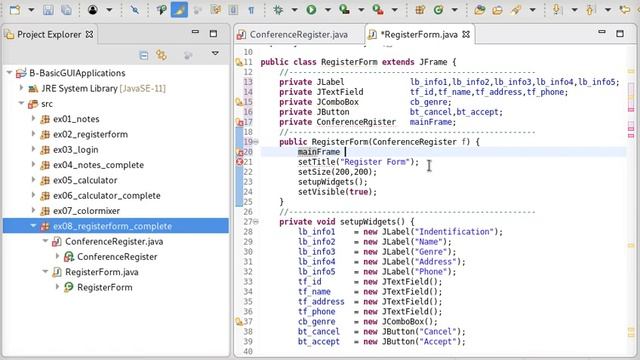Expand the ConferenceRegister class node

[58, 256]
